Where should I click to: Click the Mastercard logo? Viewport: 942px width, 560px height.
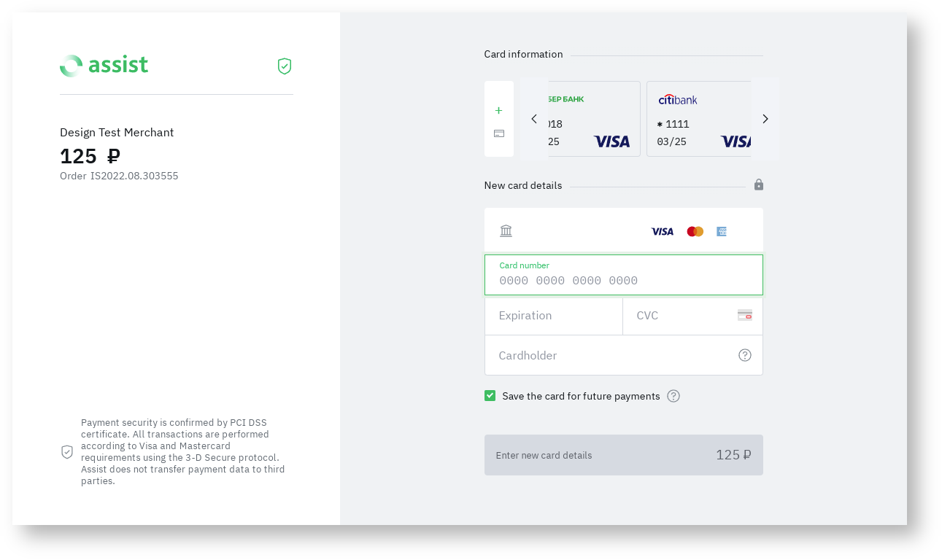695,231
